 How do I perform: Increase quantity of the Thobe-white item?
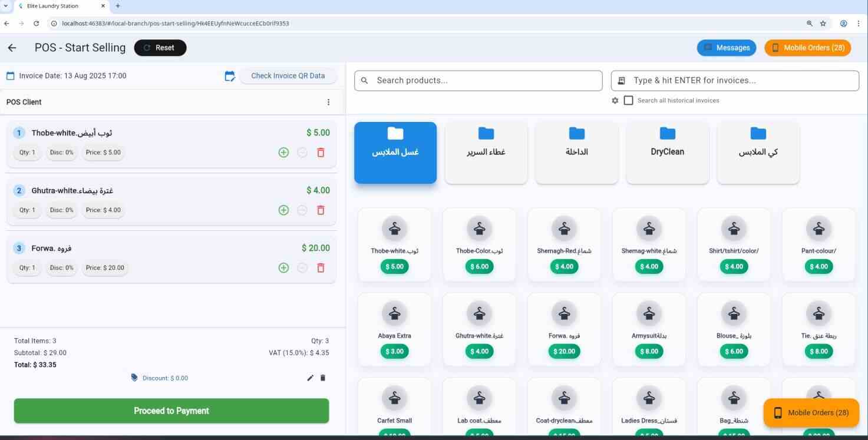(283, 152)
